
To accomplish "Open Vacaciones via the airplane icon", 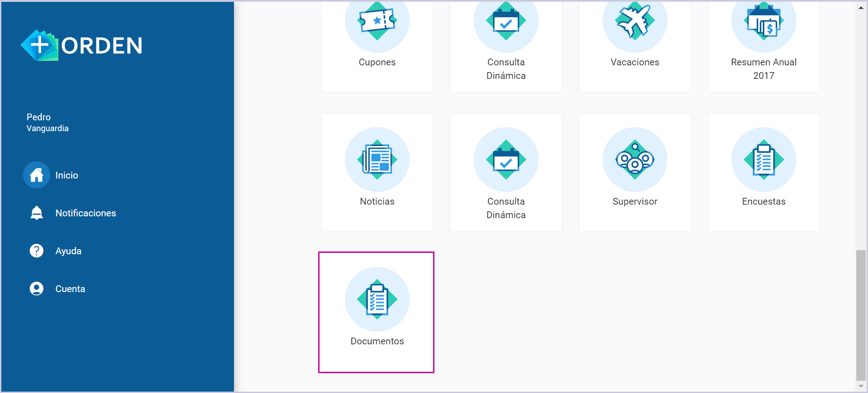I will (635, 21).
